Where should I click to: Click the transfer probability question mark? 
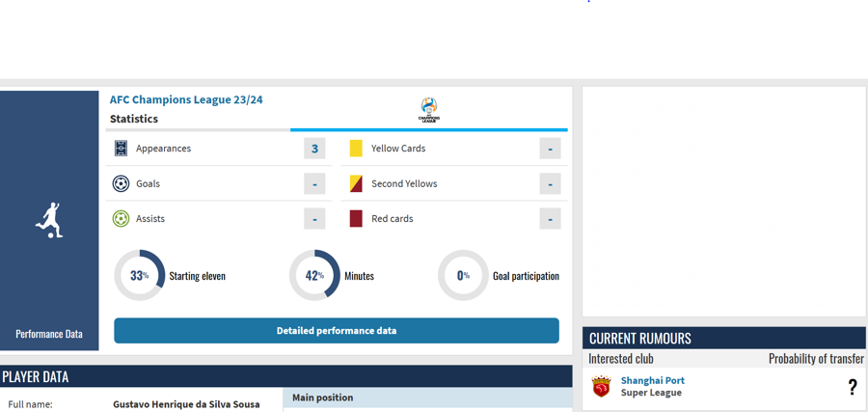853,387
